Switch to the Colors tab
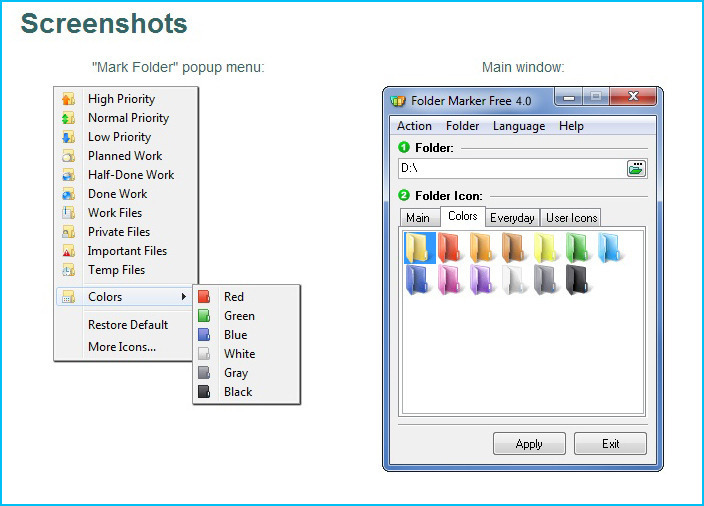This screenshot has width=704, height=506. (462, 216)
